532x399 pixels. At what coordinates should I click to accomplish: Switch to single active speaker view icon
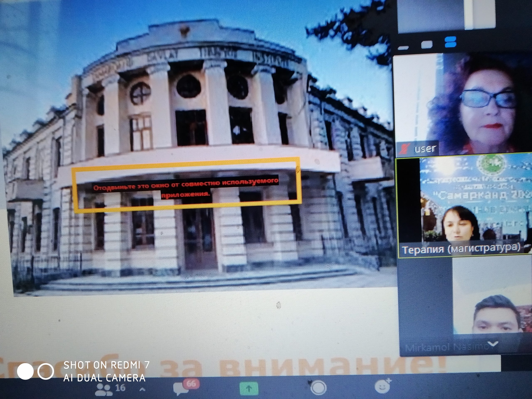tap(427, 44)
